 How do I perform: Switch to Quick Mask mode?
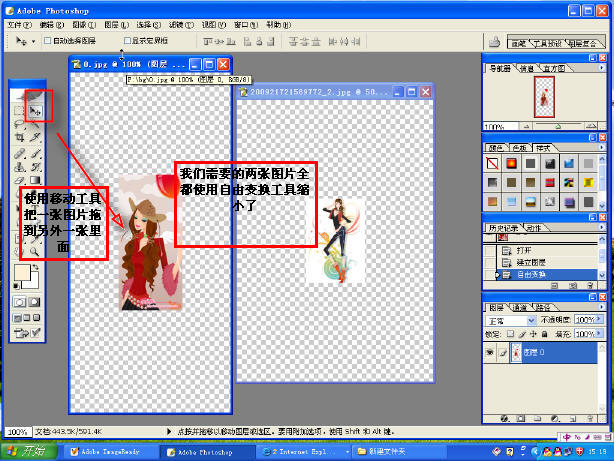click(x=34, y=302)
